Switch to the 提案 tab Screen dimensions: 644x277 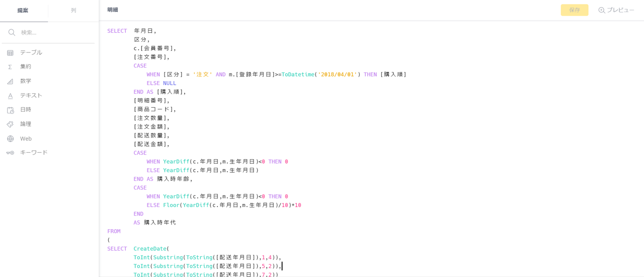(23, 11)
